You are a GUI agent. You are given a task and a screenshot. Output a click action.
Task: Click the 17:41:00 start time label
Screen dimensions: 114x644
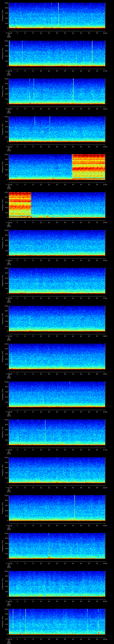tap(9, 487)
